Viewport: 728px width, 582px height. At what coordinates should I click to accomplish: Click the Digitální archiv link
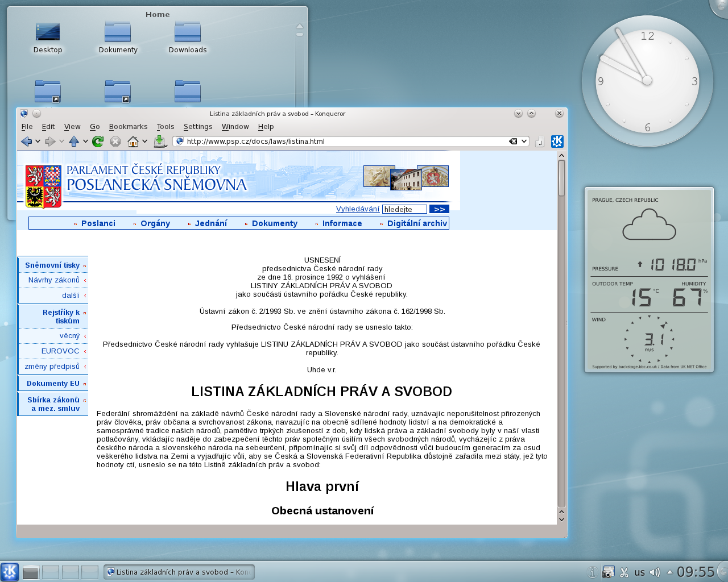coord(417,223)
